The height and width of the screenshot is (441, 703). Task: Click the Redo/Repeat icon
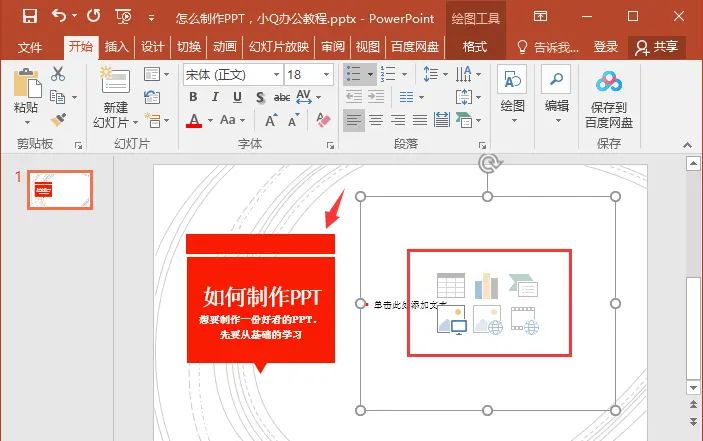pos(94,16)
